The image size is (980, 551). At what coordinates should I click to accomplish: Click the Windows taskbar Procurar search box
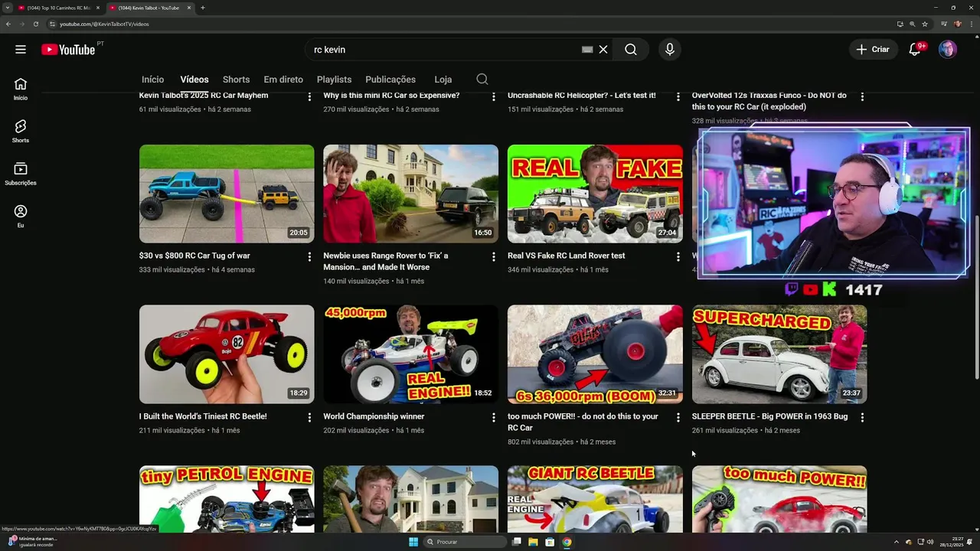coord(465,542)
